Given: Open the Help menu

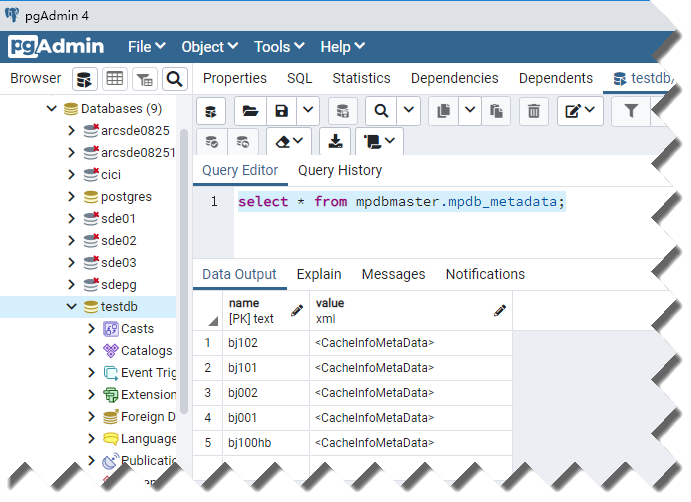Looking at the screenshot, I should 342,47.
